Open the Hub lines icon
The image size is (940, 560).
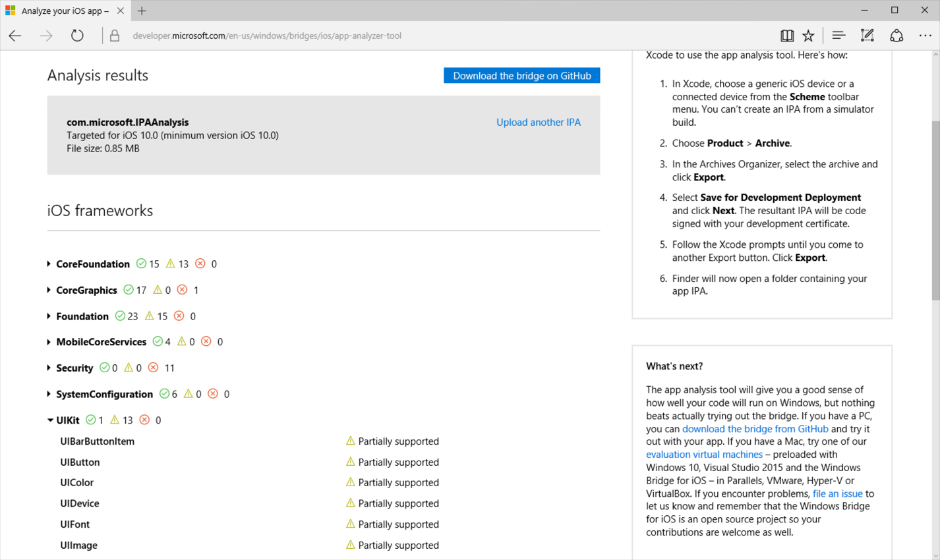838,36
